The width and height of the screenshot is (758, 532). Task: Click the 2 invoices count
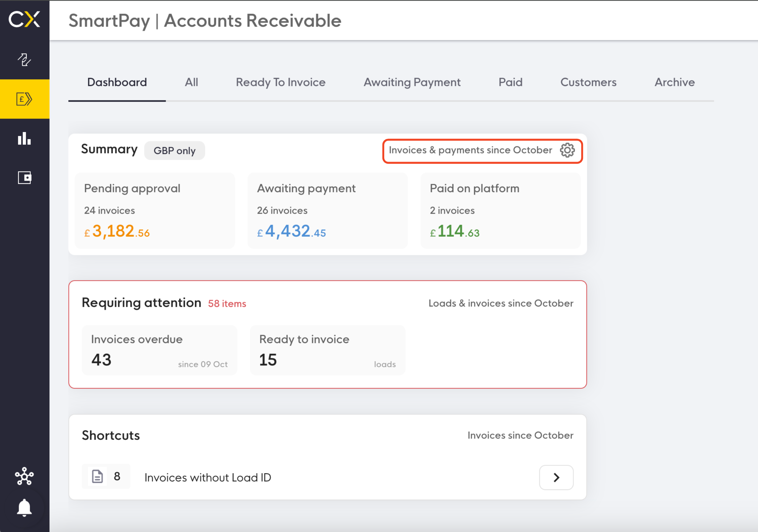452,210
